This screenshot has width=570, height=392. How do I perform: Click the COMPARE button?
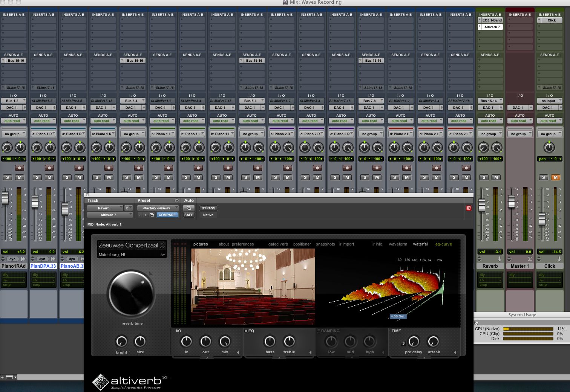tap(167, 215)
